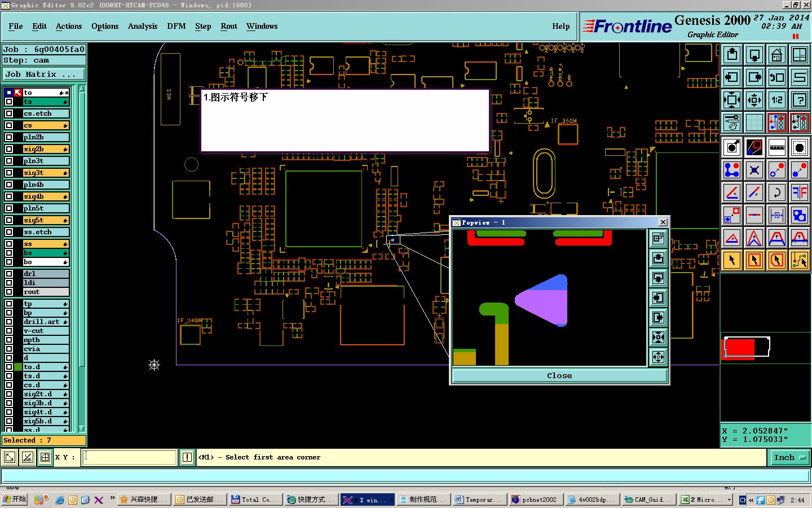Click the exclamation mark icon in status bar
The height and width of the screenshot is (508, 812).
[187, 457]
